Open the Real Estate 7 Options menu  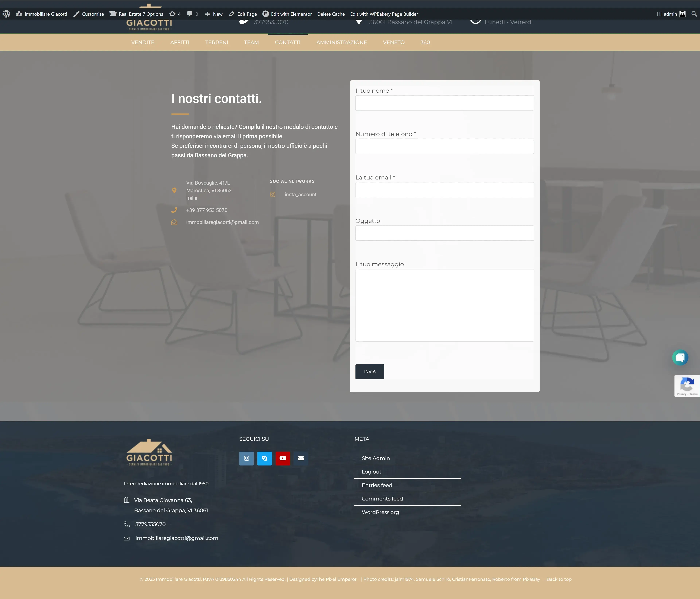pyautogui.click(x=137, y=14)
